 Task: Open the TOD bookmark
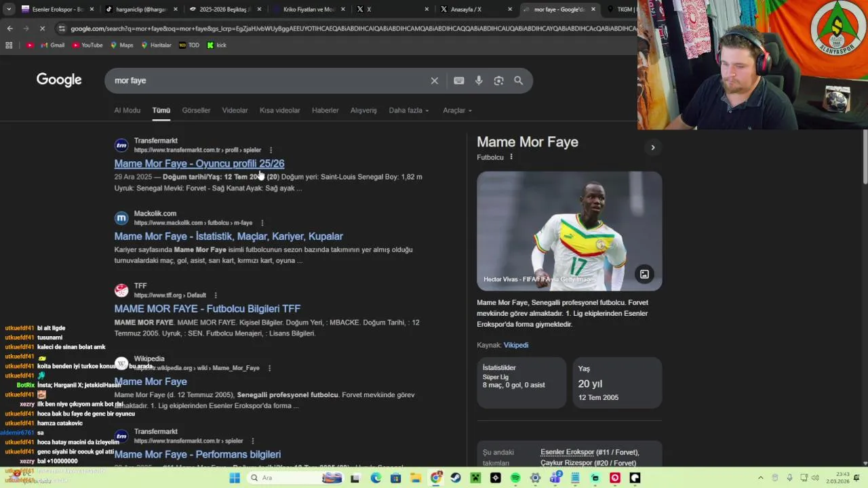coord(189,45)
